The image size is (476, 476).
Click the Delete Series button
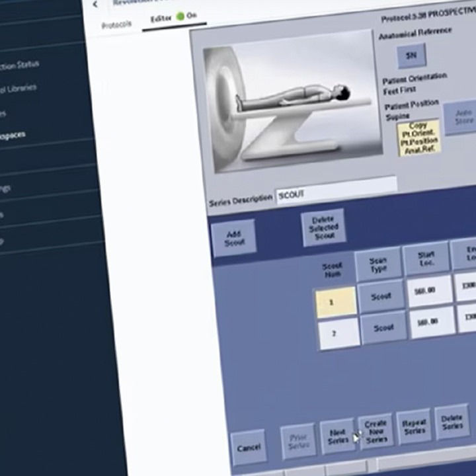point(452,422)
